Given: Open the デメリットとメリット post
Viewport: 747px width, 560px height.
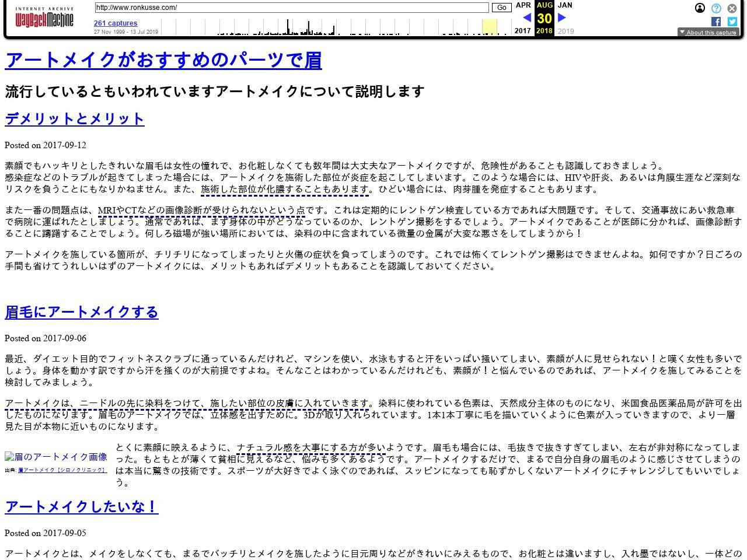Looking at the screenshot, I should pos(75,118).
